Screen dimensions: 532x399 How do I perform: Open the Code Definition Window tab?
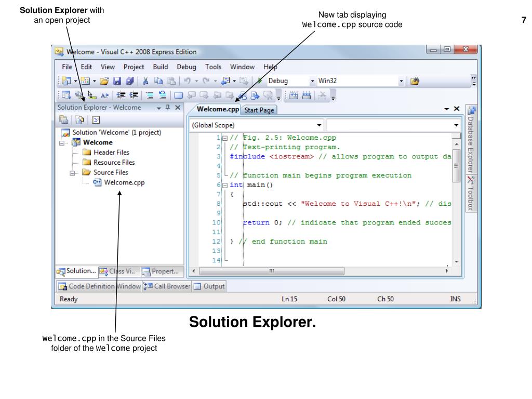[x=99, y=286]
